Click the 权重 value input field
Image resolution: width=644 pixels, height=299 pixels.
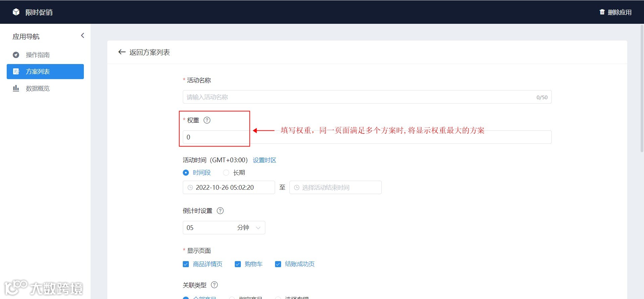point(367,137)
